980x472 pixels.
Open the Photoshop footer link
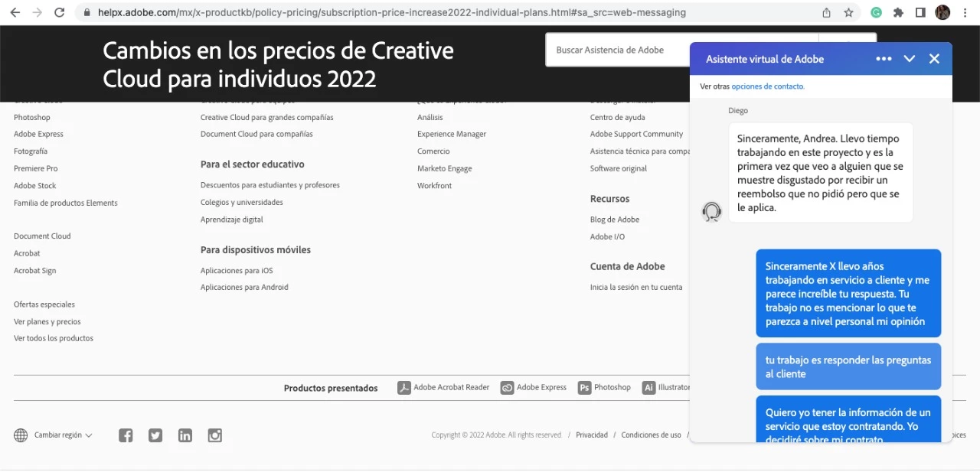(x=32, y=117)
